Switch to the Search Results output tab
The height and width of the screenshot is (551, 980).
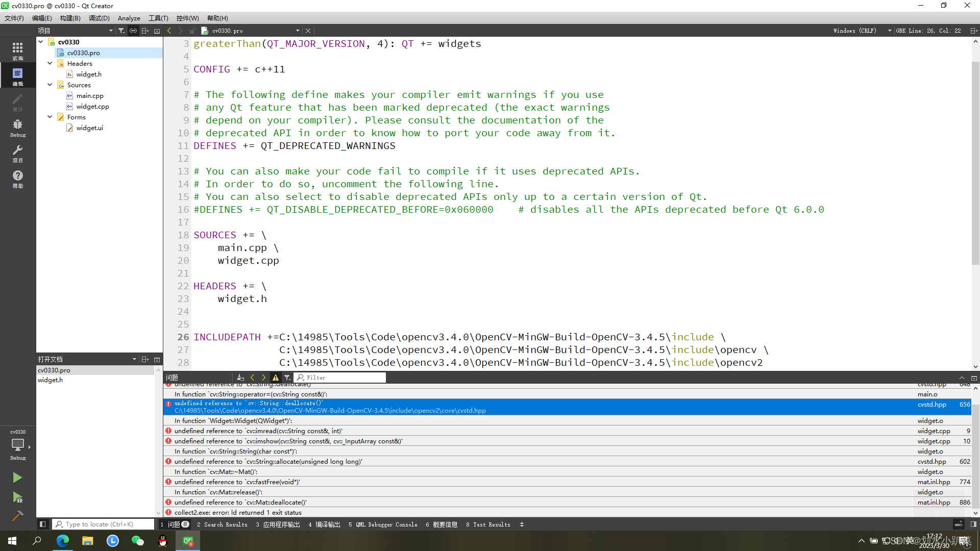pos(222,524)
